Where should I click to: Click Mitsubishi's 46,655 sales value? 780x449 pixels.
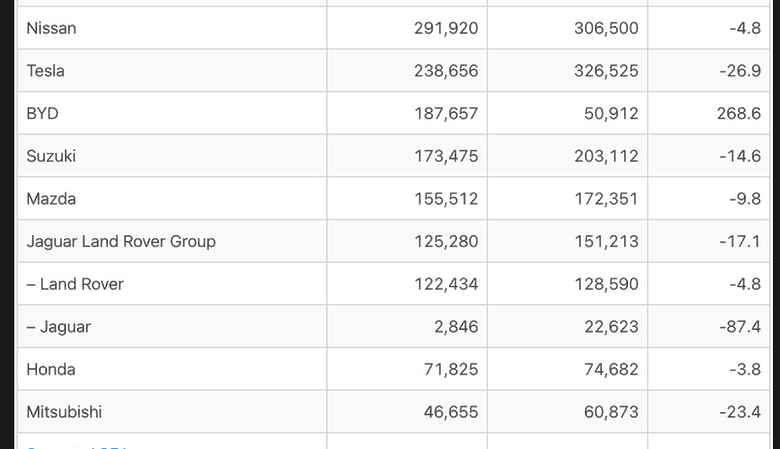click(451, 412)
